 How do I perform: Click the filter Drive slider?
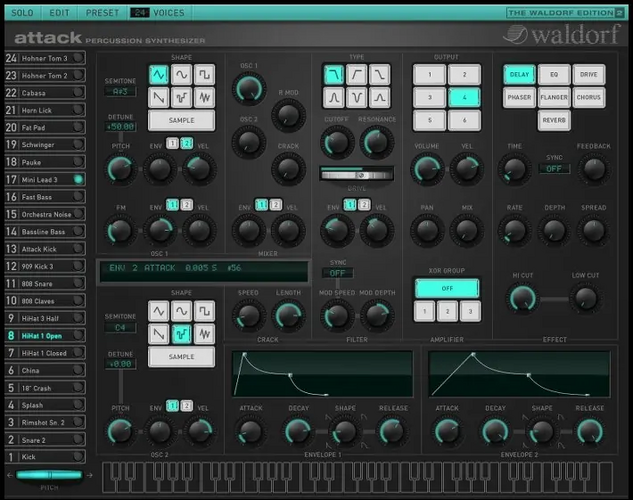click(356, 175)
